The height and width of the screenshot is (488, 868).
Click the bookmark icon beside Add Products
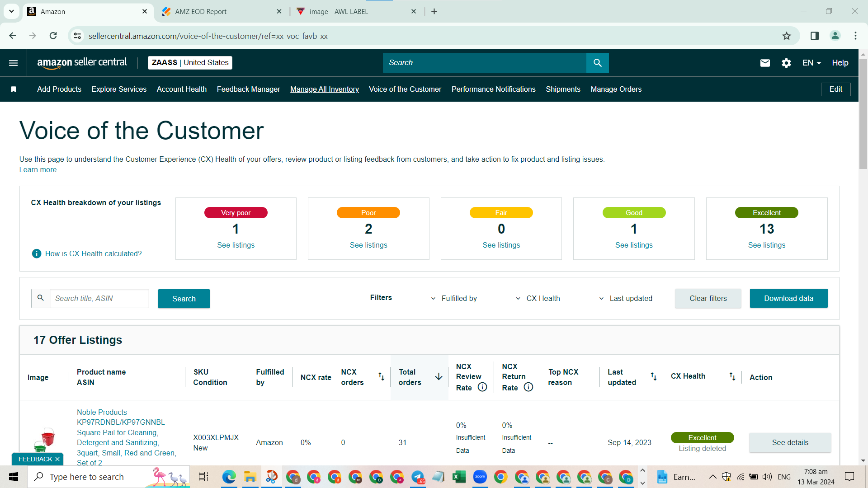coord(14,89)
